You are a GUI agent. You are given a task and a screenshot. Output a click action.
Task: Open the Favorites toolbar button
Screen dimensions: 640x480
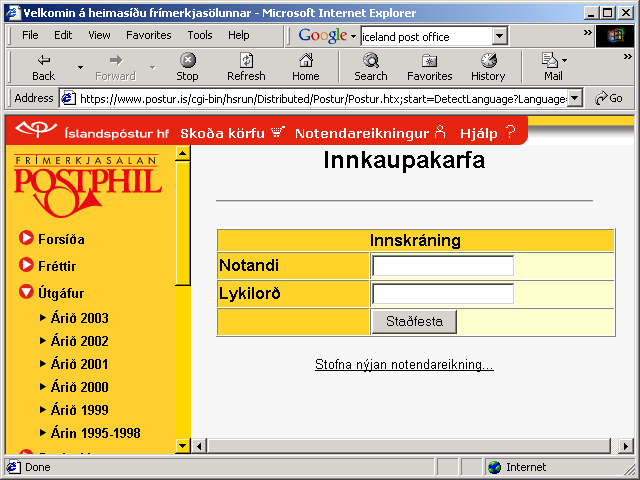click(429, 67)
